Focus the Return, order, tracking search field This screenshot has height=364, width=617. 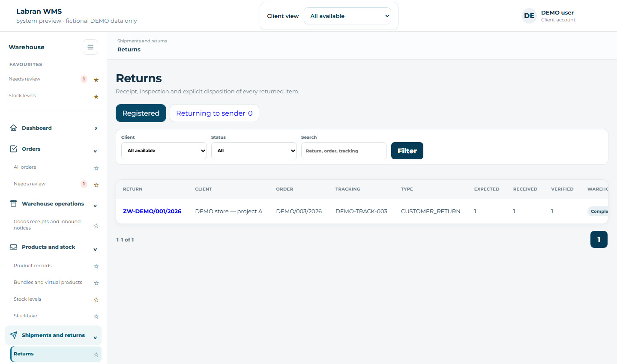coord(344,151)
